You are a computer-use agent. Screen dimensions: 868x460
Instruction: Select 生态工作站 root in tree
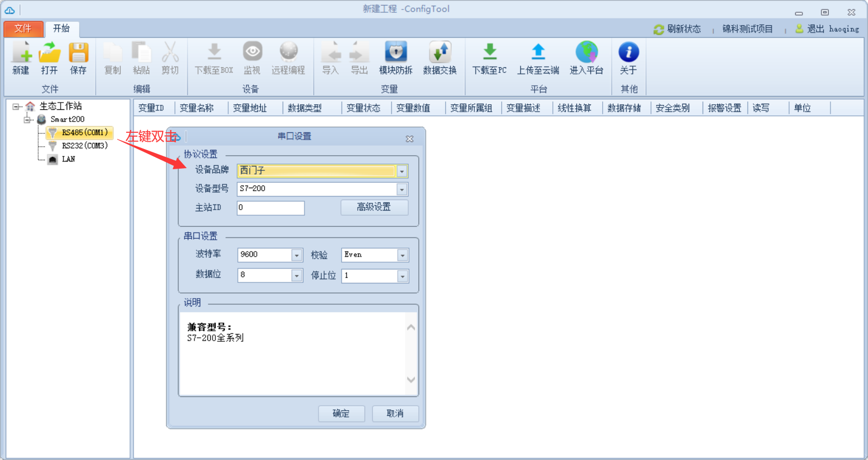click(x=61, y=106)
